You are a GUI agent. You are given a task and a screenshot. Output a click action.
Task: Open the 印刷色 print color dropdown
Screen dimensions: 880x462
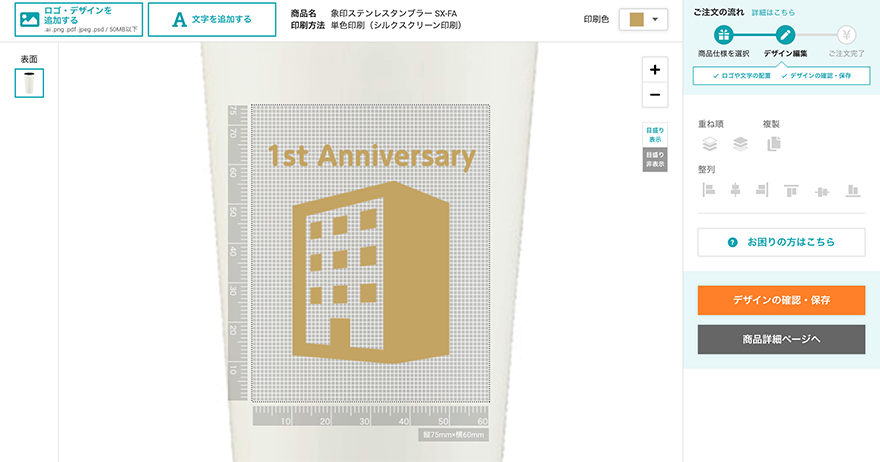point(643,19)
